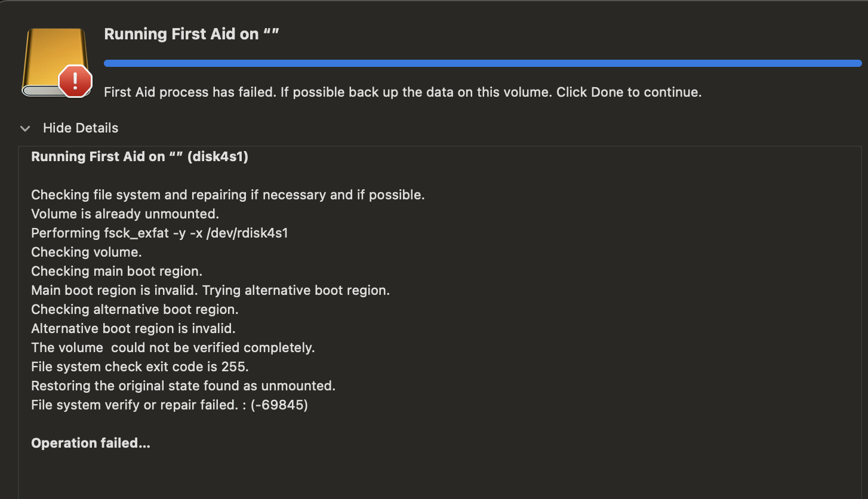Click the "Checking file system and repairing" line
Viewport: 868px width, 499px height.
point(227,195)
